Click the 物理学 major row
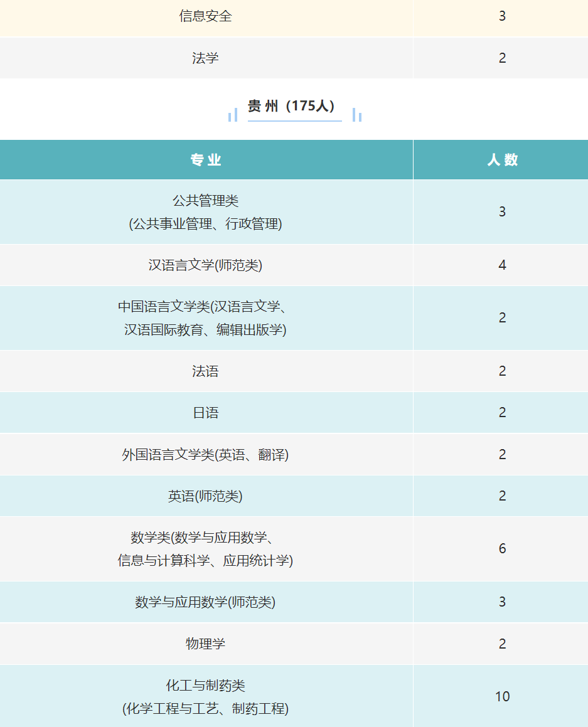Image resolution: width=588 pixels, height=727 pixels. pyautogui.click(x=294, y=644)
